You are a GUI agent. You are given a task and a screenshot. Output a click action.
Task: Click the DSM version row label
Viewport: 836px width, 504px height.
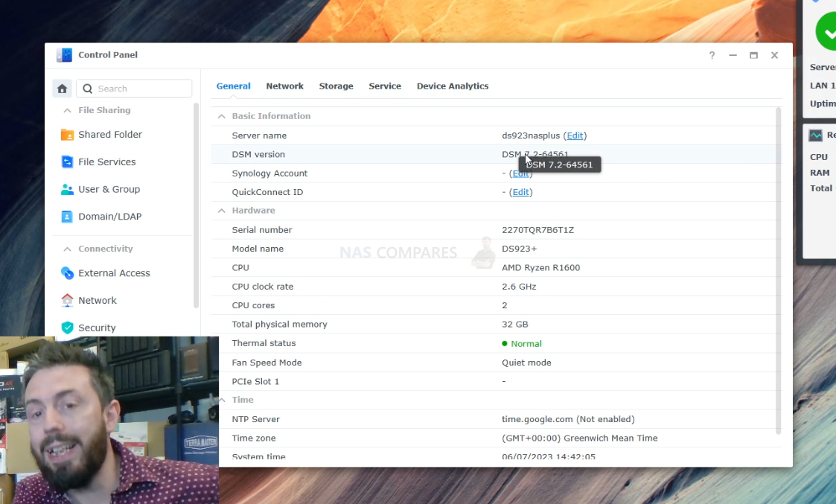258,154
